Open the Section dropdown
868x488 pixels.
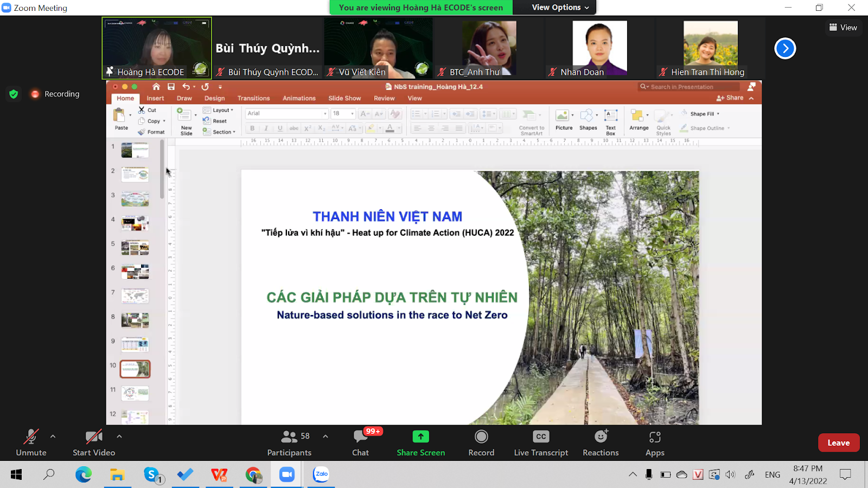click(x=220, y=132)
